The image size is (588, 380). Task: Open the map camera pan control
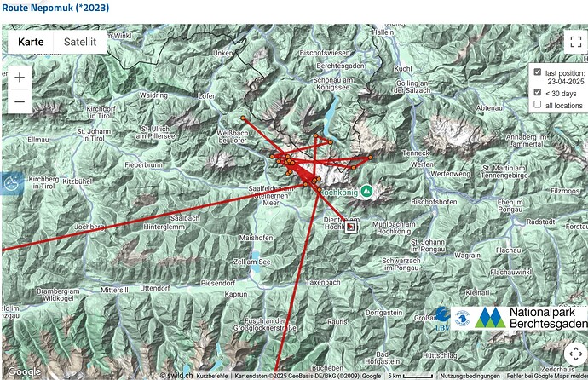(x=575, y=354)
